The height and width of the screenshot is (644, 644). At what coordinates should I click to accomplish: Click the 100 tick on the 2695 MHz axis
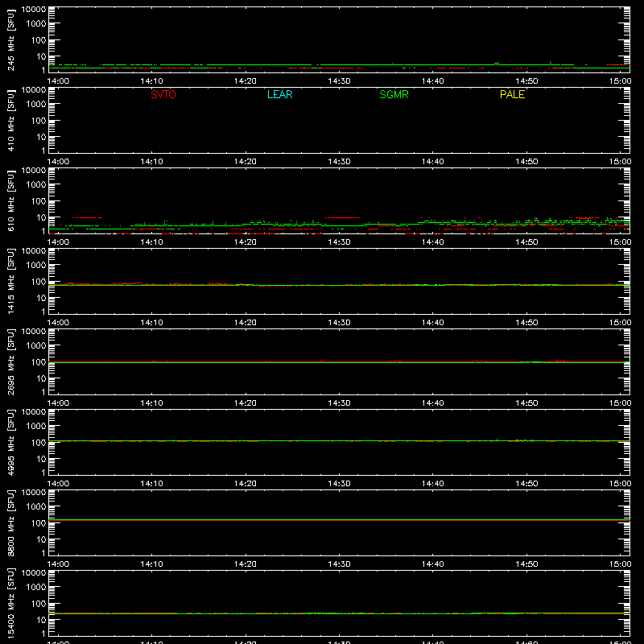click(x=39, y=362)
